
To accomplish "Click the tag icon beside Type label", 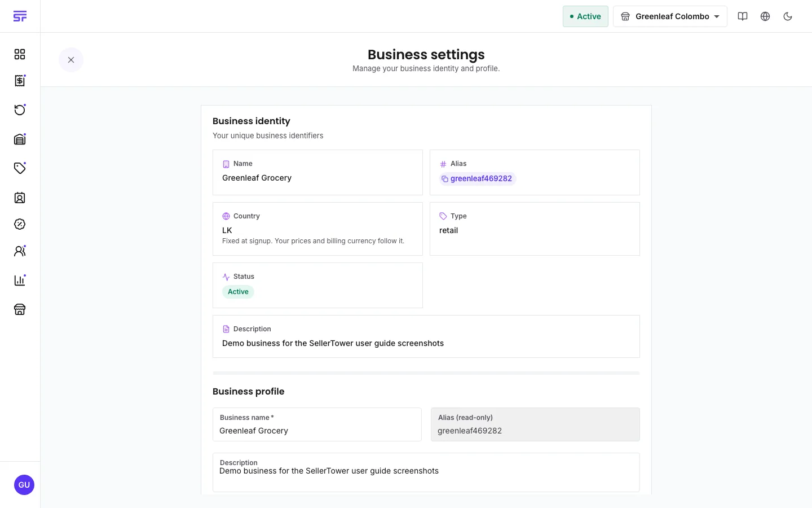I will click(x=443, y=216).
